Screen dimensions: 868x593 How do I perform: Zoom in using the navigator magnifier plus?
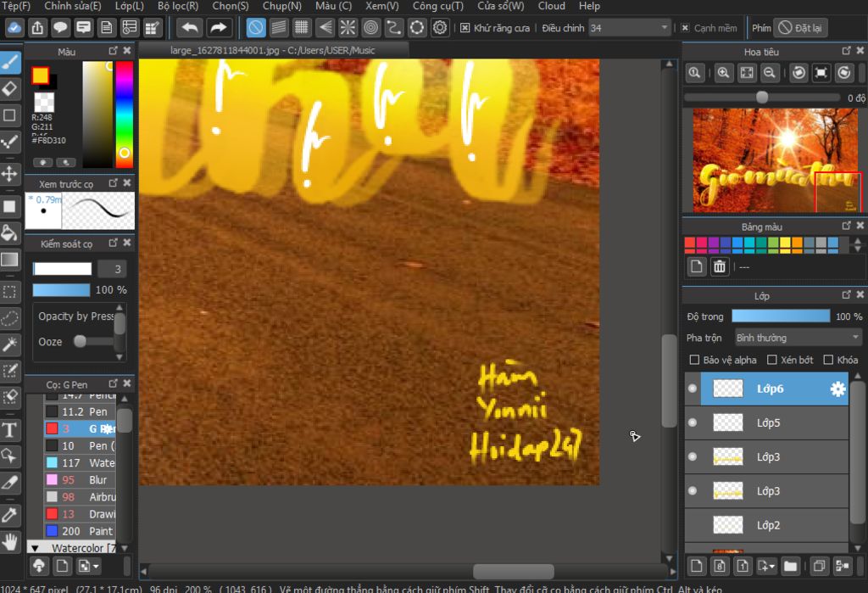[x=723, y=73]
